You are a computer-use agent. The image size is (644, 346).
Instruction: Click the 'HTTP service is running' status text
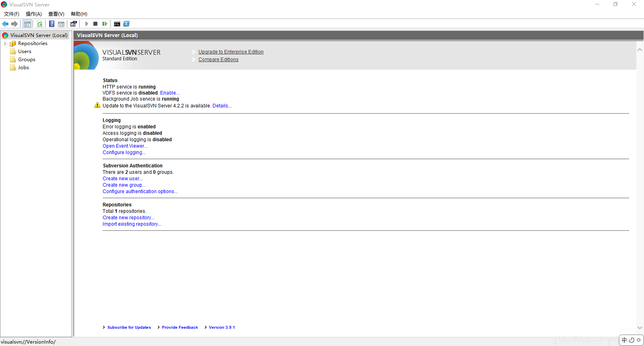point(129,87)
